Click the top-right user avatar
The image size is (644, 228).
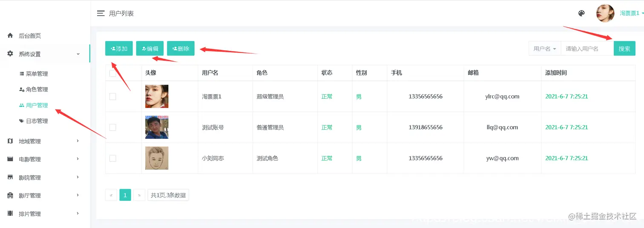point(605,13)
